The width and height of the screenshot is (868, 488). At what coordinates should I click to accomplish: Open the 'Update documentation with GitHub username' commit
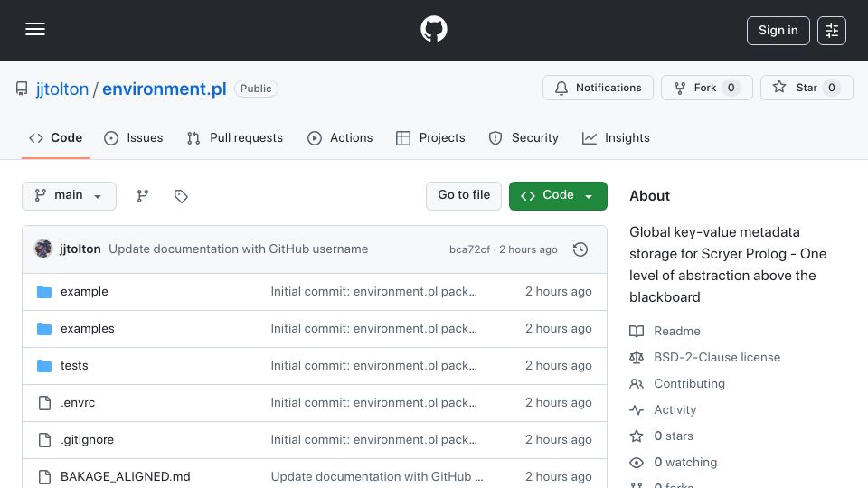(239, 249)
